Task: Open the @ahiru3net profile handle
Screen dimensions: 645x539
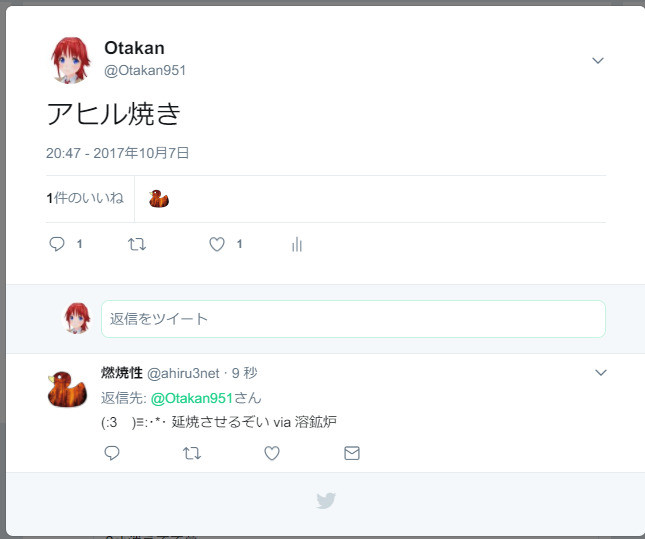Action: [x=183, y=373]
